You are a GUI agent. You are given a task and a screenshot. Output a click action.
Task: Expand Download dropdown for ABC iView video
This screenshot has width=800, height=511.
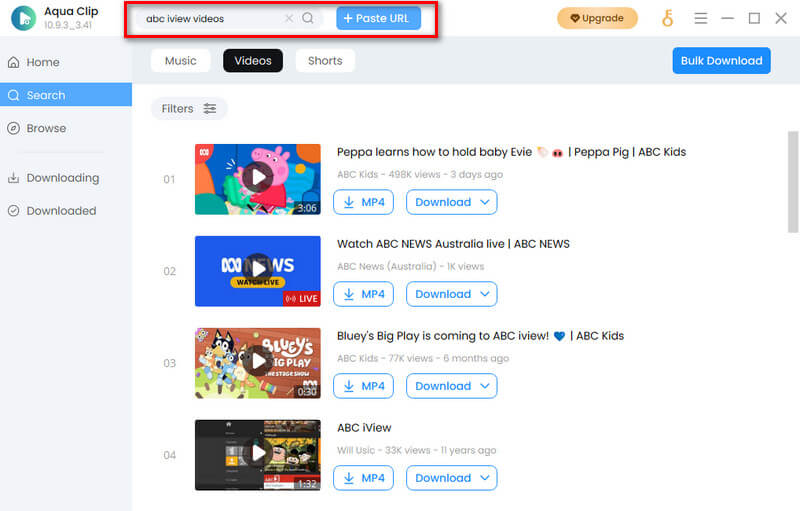click(452, 478)
